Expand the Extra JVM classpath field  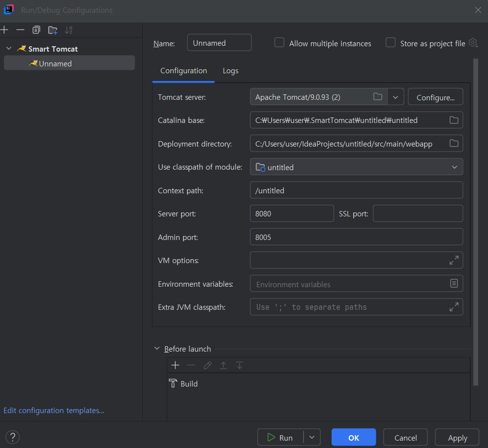pyautogui.click(x=454, y=307)
